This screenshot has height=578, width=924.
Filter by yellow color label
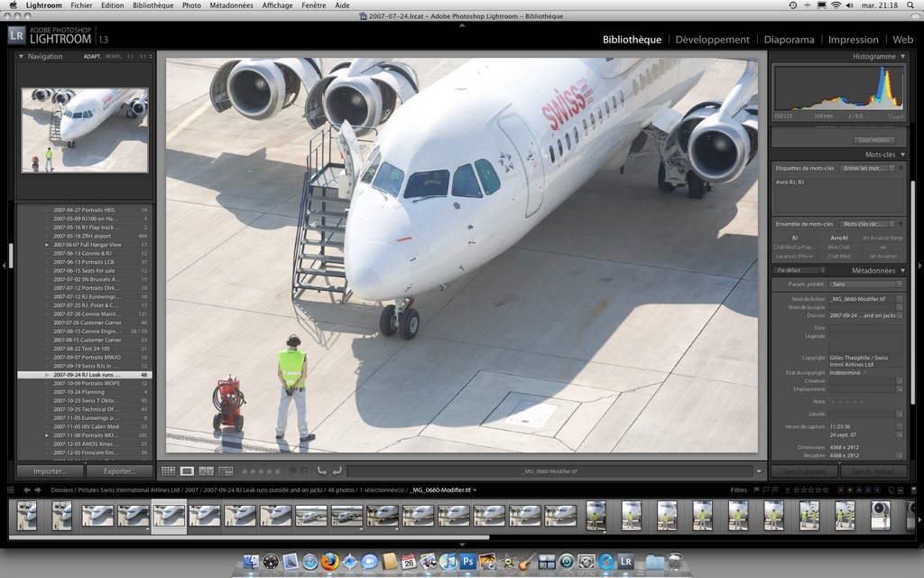(x=850, y=490)
